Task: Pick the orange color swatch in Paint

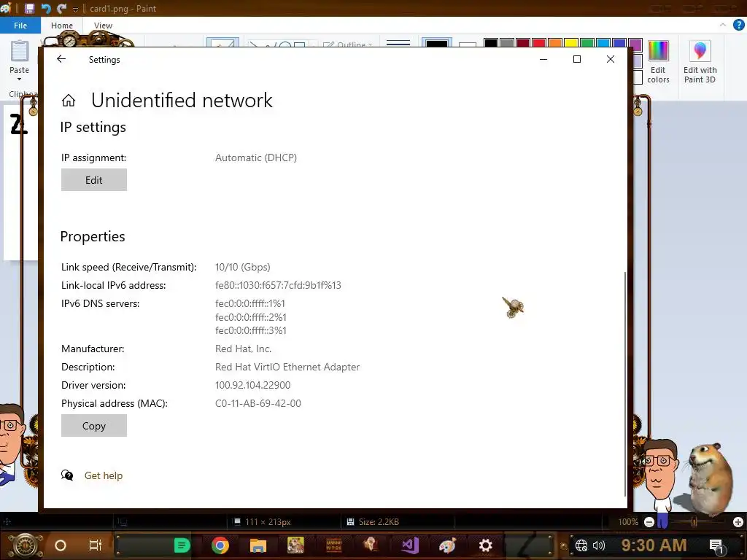Action: [555, 43]
